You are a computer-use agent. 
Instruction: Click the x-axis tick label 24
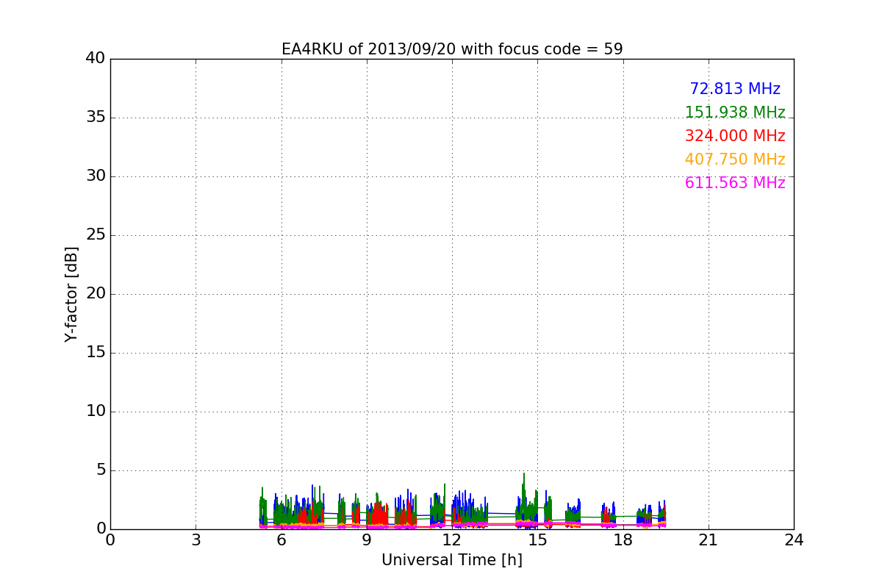[x=794, y=540]
